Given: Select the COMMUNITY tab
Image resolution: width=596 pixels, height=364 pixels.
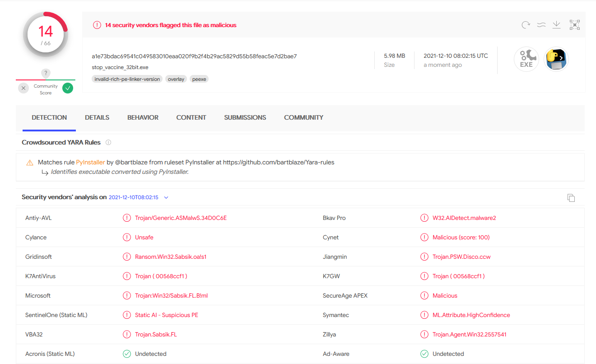Looking at the screenshot, I should [303, 117].
